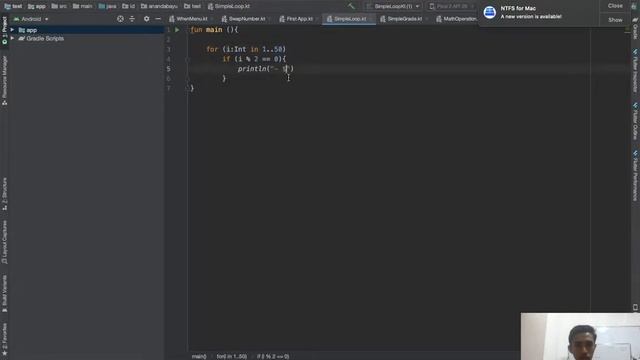The height and width of the screenshot is (360, 640).
Task: Expand the app folder in project tree
Action: 12,30
